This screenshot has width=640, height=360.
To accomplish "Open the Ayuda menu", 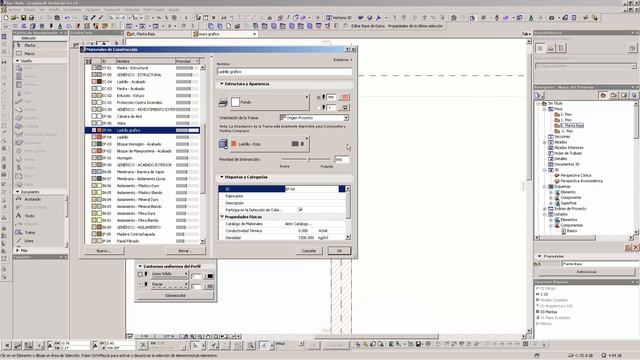I will [174, 9].
